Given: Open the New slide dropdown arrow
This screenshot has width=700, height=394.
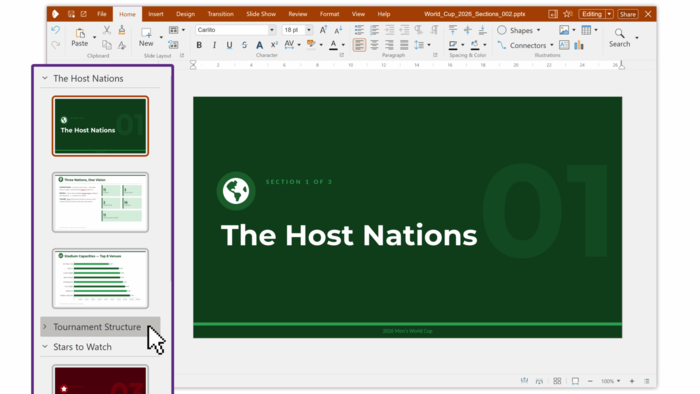Looking at the screenshot, I should pyautogui.click(x=161, y=37).
